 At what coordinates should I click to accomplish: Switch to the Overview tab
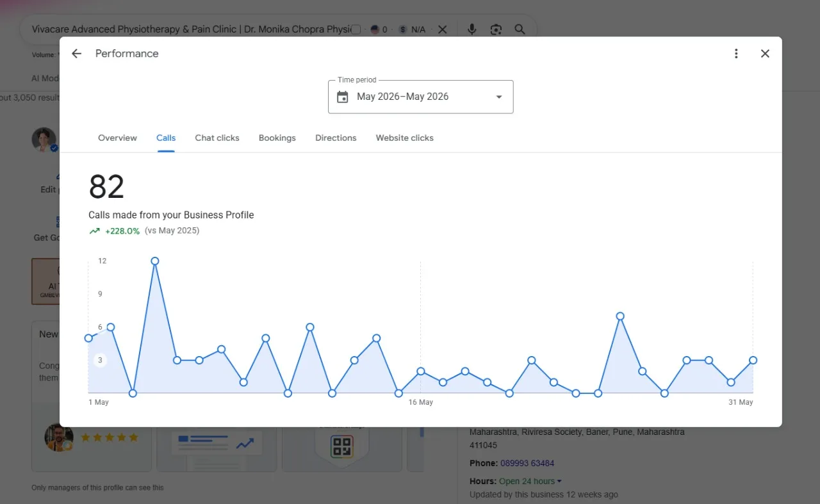point(117,138)
